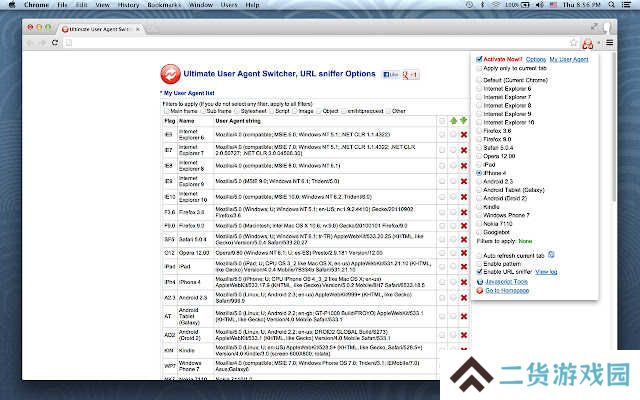The height and width of the screenshot is (400, 640).
Task: Check Apply only to current tab
Action: pyautogui.click(x=479, y=69)
